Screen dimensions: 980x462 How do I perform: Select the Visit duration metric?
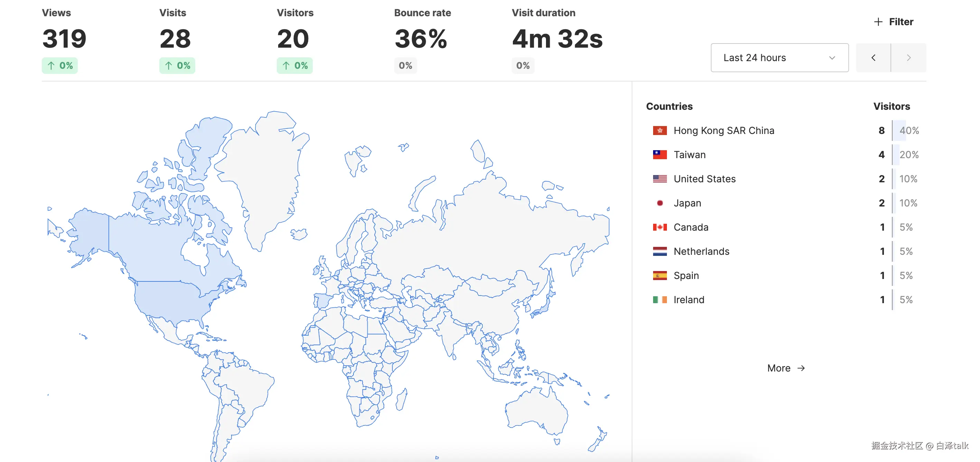(557, 38)
